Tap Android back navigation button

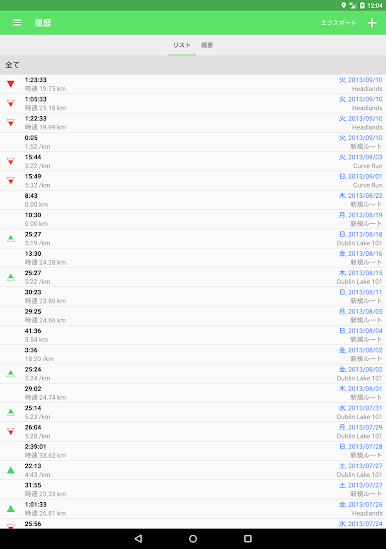(138, 538)
